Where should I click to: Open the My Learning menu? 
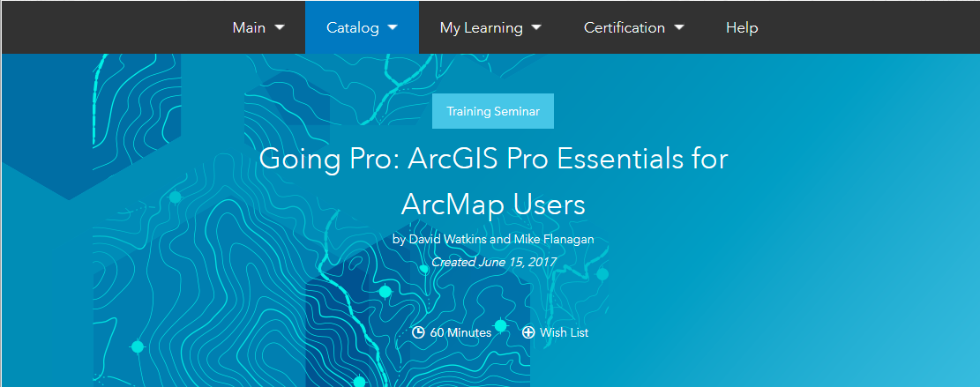tap(490, 27)
